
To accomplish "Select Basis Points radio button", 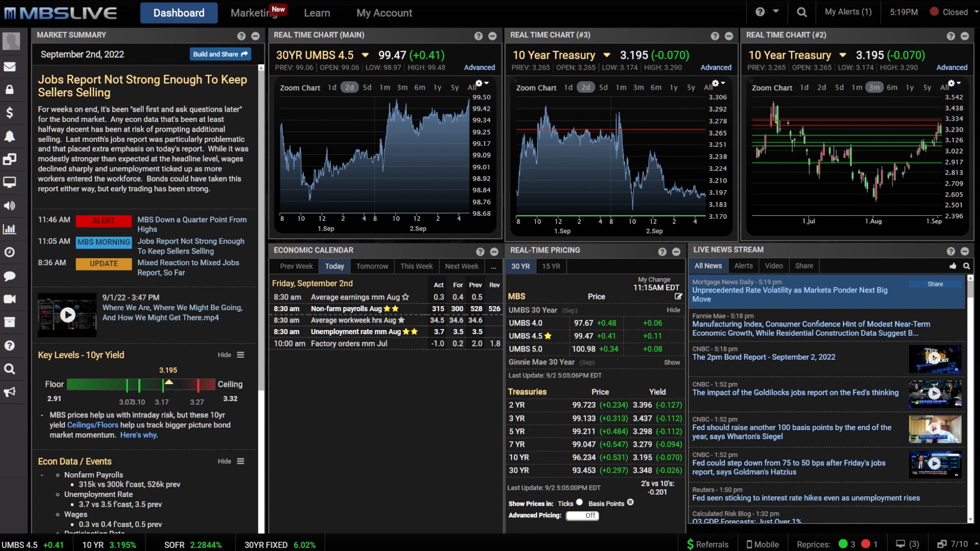I will pos(630,503).
